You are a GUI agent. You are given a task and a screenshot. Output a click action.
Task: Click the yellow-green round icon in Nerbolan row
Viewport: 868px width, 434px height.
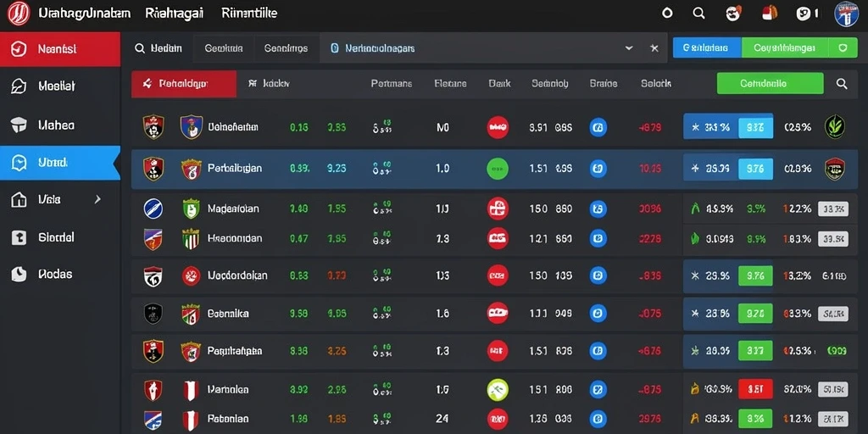click(498, 390)
